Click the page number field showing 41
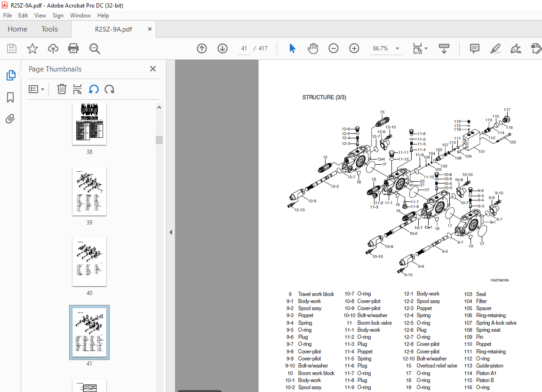Image resolution: width=542 pixels, height=392 pixels. coord(244,48)
